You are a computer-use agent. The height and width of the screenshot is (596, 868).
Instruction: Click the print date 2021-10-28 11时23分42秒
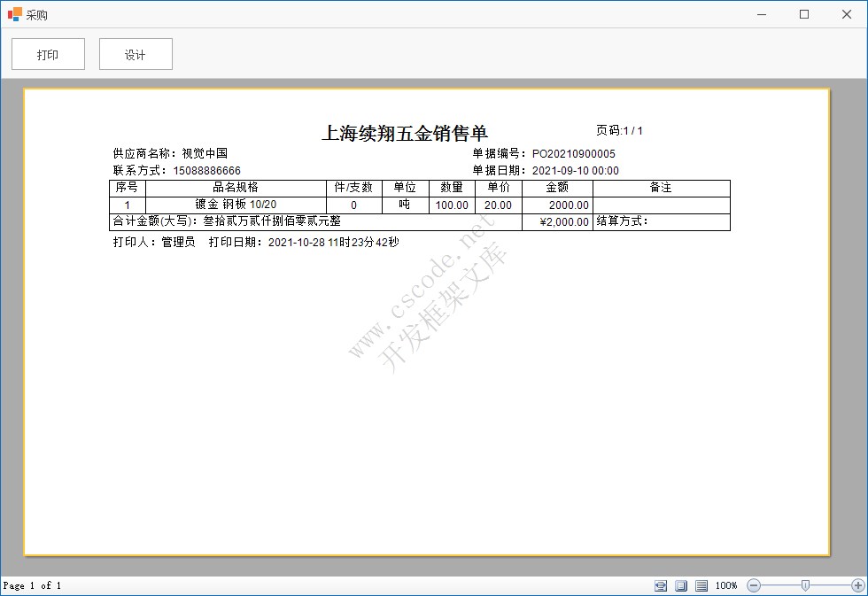point(334,243)
